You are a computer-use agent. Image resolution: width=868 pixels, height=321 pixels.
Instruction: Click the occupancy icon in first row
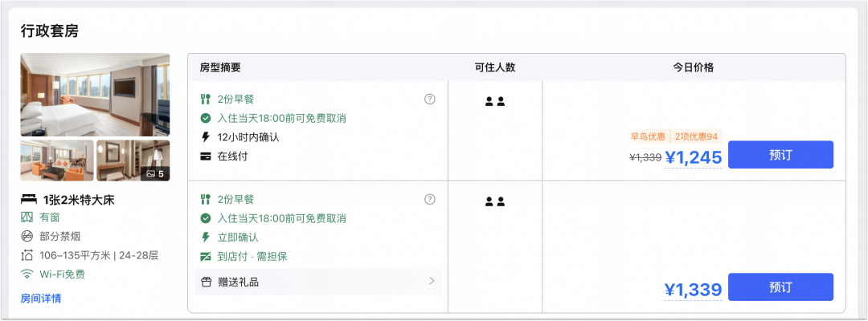495,101
